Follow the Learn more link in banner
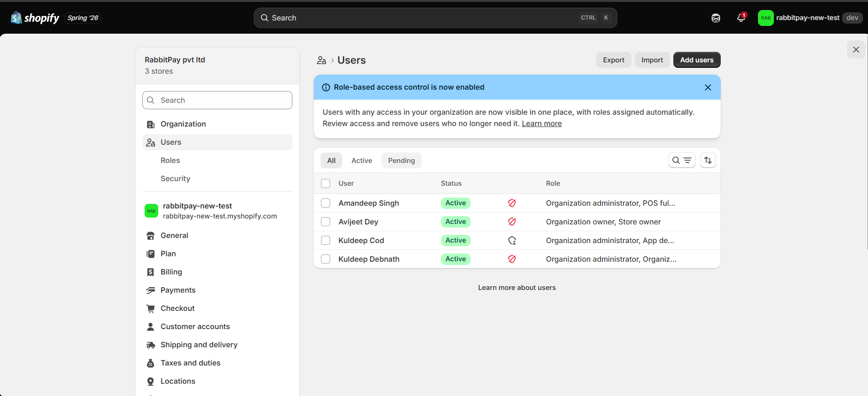Viewport: 868px width, 396px height. [x=542, y=124]
